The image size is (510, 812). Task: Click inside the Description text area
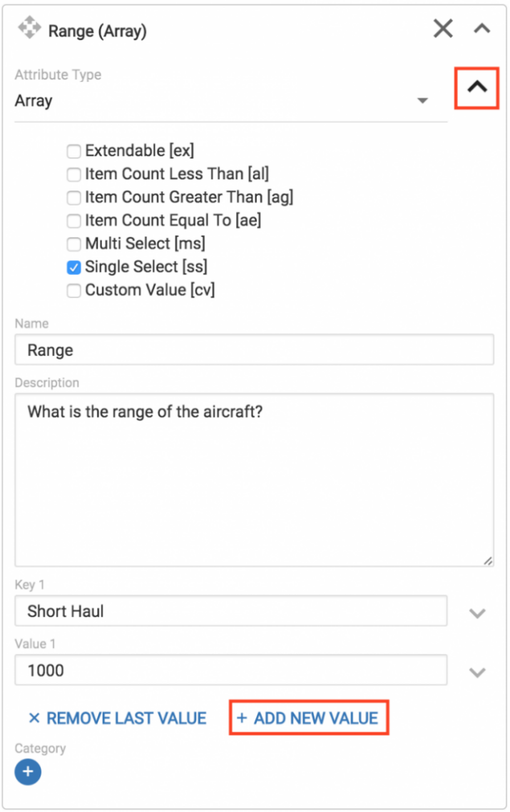coord(254,480)
